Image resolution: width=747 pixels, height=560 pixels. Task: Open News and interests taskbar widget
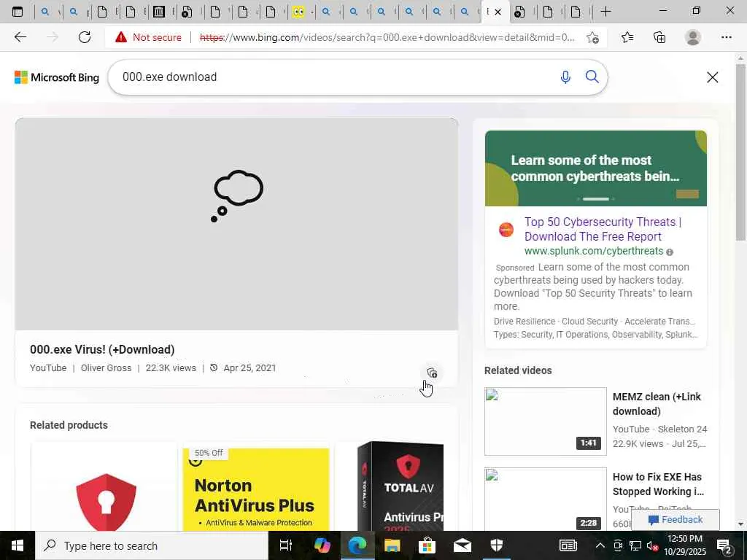tap(568, 545)
